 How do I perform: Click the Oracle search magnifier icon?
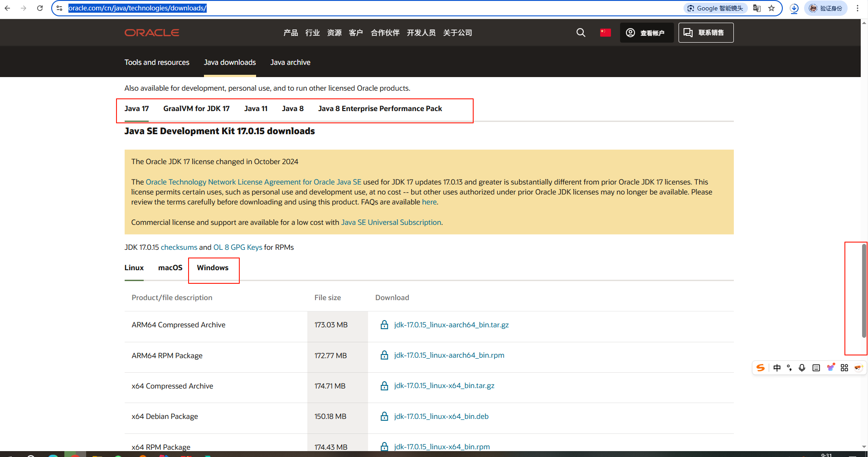pos(581,32)
